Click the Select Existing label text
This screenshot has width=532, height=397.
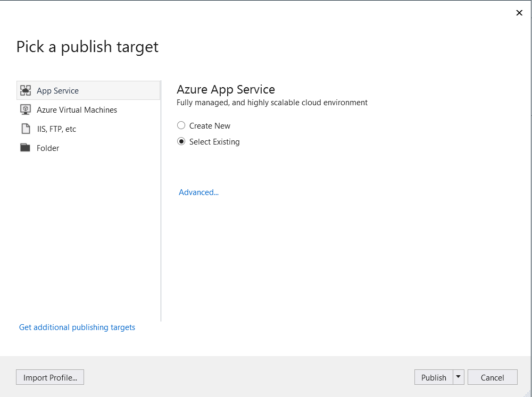point(215,141)
